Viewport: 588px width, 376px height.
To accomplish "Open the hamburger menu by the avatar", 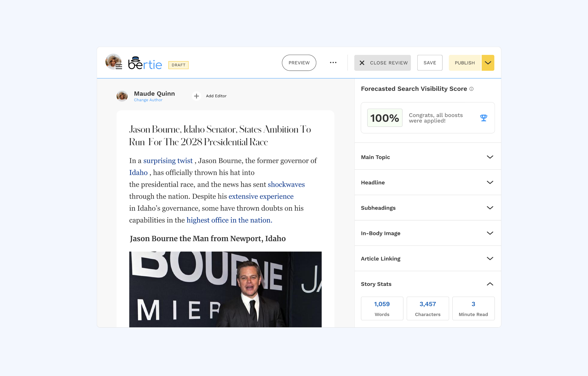I will [119, 67].
